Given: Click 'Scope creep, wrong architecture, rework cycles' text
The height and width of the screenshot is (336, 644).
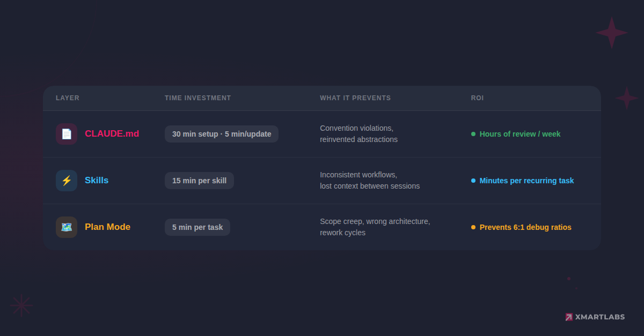Looking at the screenshot, I should [x=375, y=227].
